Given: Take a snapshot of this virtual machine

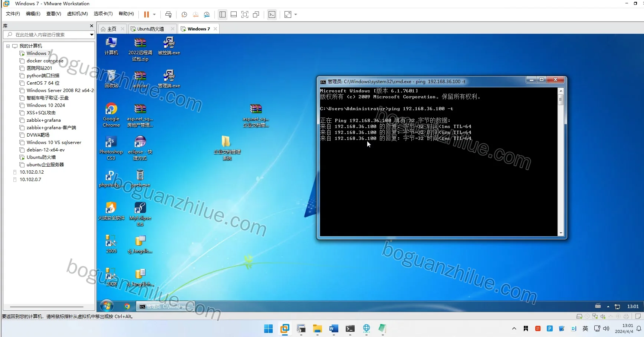Looking at the screenshot, I should pos(184,14).
